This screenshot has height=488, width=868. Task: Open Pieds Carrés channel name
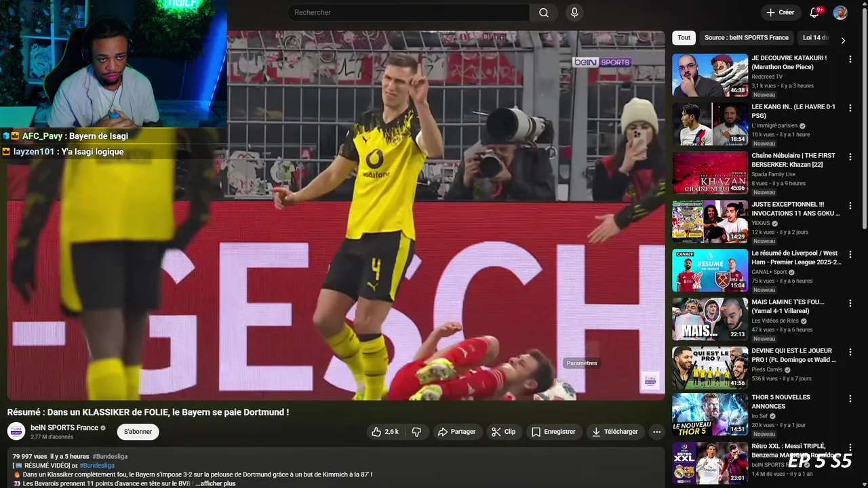767,369
